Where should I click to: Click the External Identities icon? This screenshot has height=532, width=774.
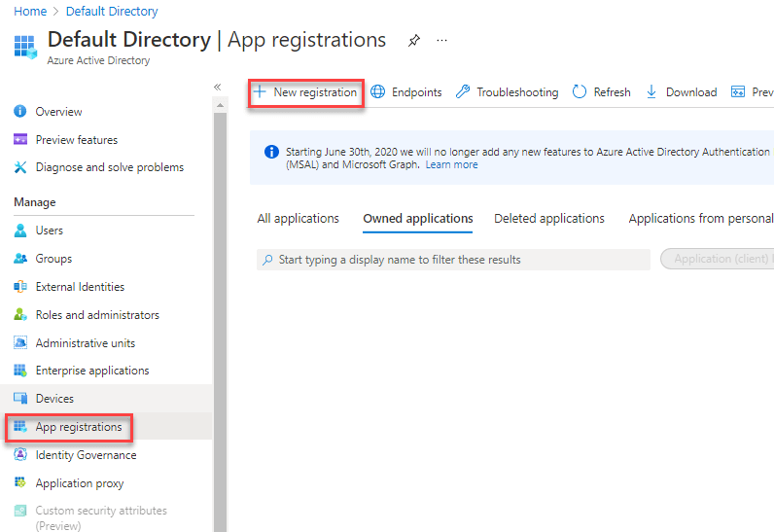pyautogui.click(x=20, y=286)
